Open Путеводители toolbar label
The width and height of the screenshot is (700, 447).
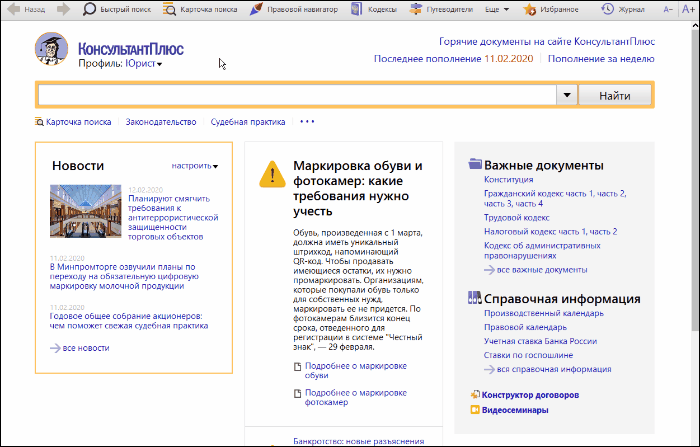coord(449,9)
